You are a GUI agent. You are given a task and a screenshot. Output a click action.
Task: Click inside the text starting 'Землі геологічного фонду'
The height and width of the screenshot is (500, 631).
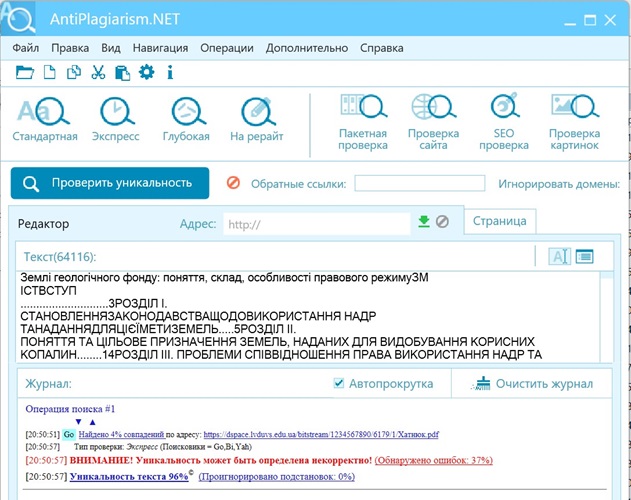coord(224,278)
